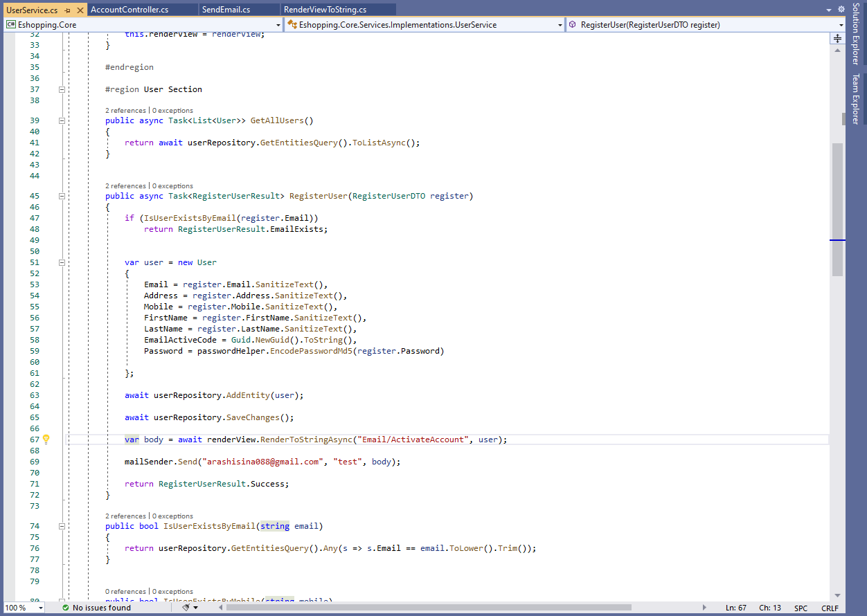Open 2 references link above GetAllUsers
The image size is (867, 616).
pyautogui.click(x=125, y=110)
